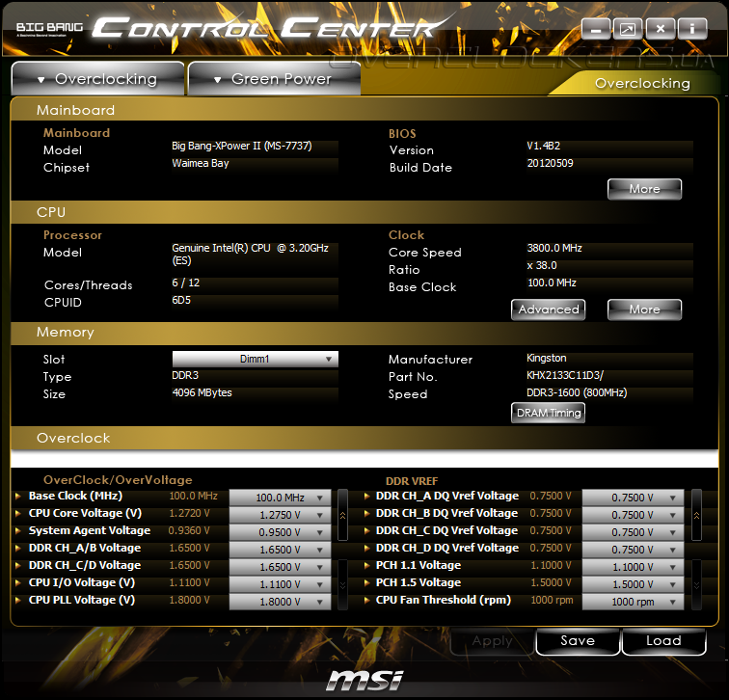The height and width of the screenshot is (700, 729).
Task: Click arrow icon beside System Agent Voltage
Action: [18, 531]
